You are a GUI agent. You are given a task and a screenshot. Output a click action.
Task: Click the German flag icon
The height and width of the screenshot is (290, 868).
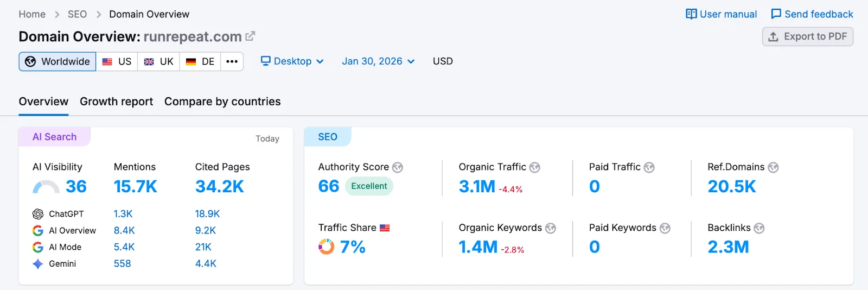pyautogui.click(x=191, y=61)
